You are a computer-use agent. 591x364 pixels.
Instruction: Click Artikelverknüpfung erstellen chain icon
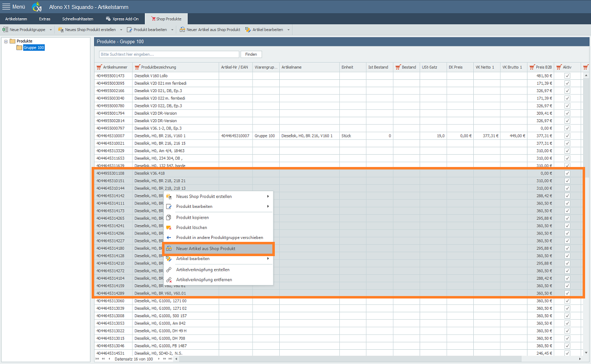[x=168, y=270]
